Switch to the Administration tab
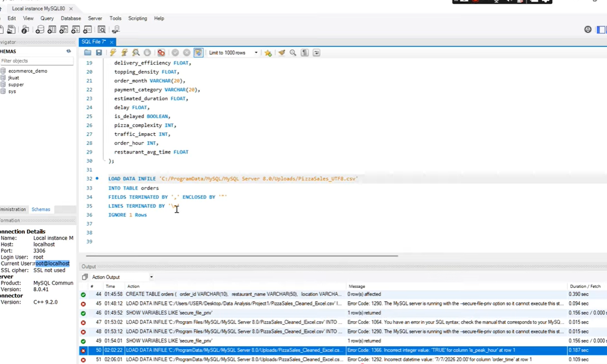The width and height of the screenshot is (607, 364). tap(13, 209)
